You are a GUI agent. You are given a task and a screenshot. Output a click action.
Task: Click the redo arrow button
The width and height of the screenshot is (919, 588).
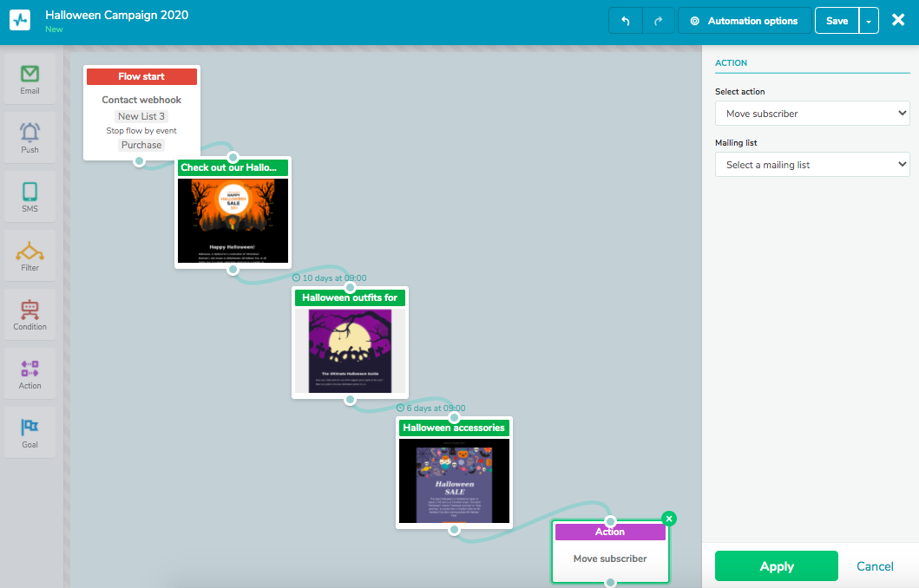(658, 21)
